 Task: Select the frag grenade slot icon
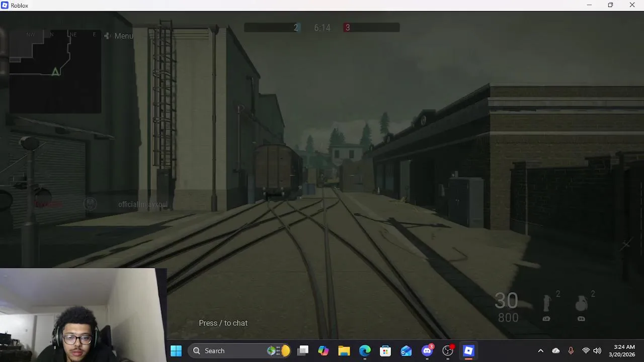tap(581, 304)
